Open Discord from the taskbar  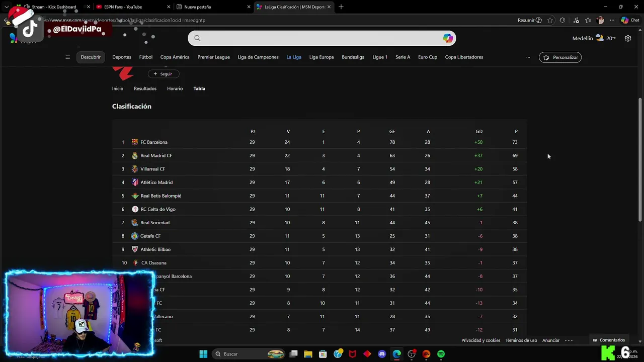coord(382,354)
